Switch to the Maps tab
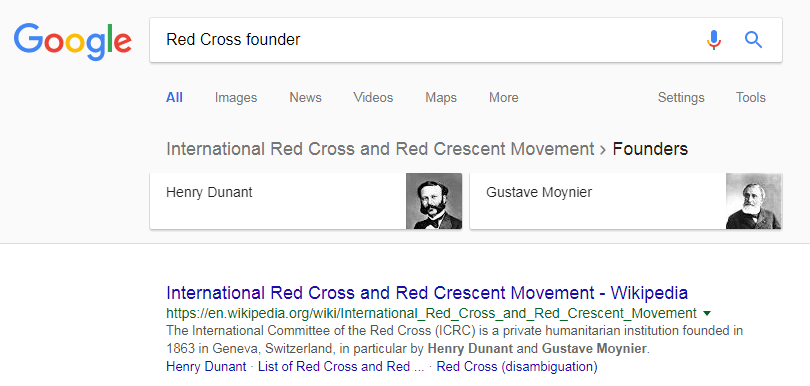Image resolution: width=810 pixels, height=386 pixels. coord(441,98)
